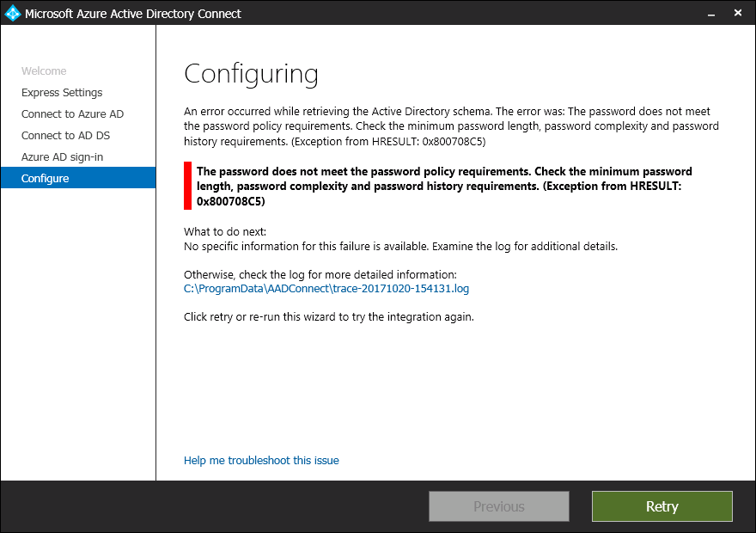Click the schema retrieval error description paragraph

pyautogui.click(x=451, y=126)
